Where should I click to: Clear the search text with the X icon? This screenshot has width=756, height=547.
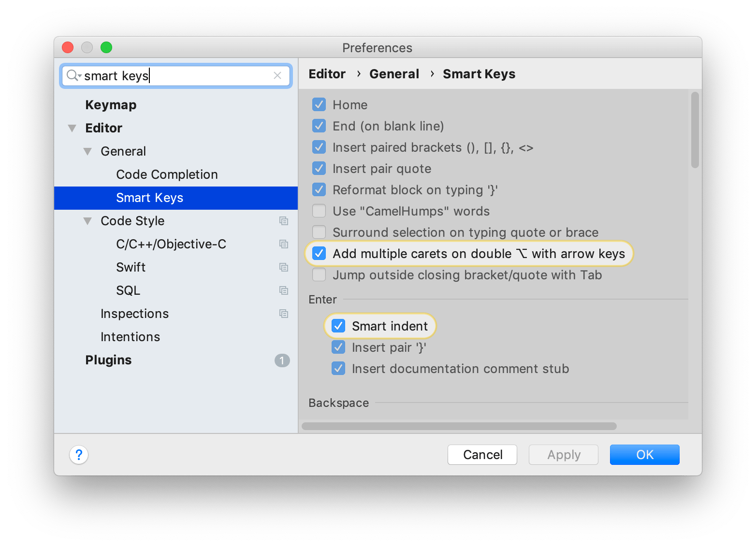tap(277, 75)
